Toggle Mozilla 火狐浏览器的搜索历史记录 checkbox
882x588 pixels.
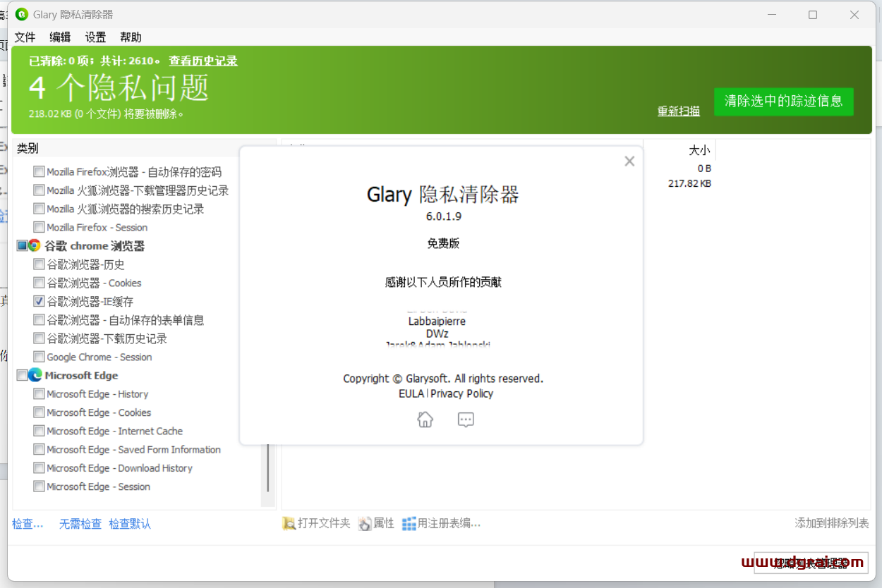(x=39, y=209)
